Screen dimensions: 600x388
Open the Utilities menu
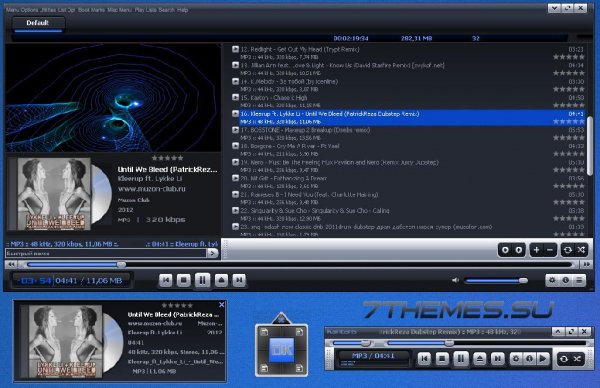tap(48, 10)
